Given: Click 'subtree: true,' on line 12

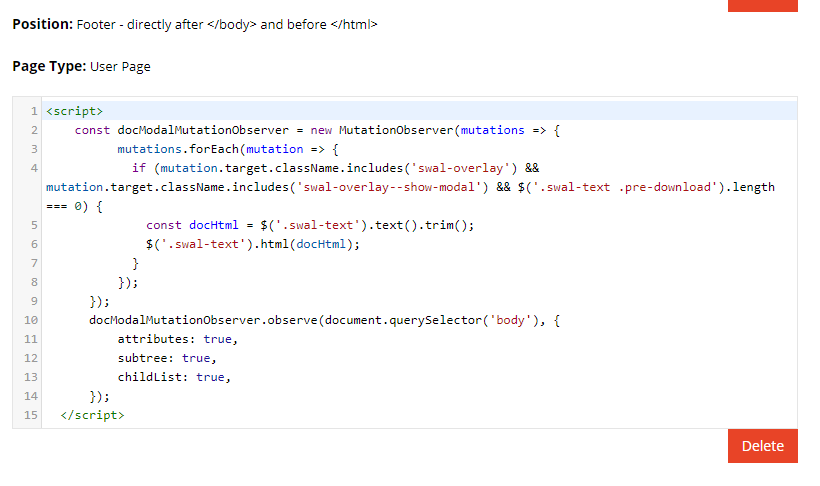Looking at the screenshot, I should click(x=167, y=358).
